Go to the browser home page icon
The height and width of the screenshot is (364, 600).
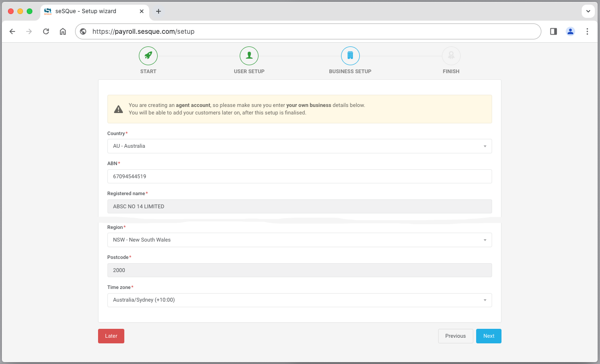(63, 31)
